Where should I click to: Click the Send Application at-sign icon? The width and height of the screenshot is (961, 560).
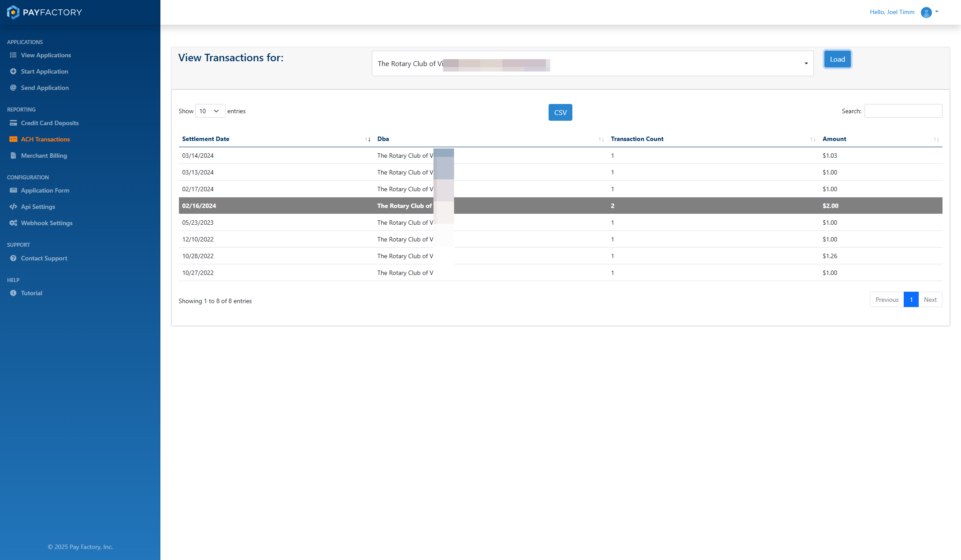point(13,88)
